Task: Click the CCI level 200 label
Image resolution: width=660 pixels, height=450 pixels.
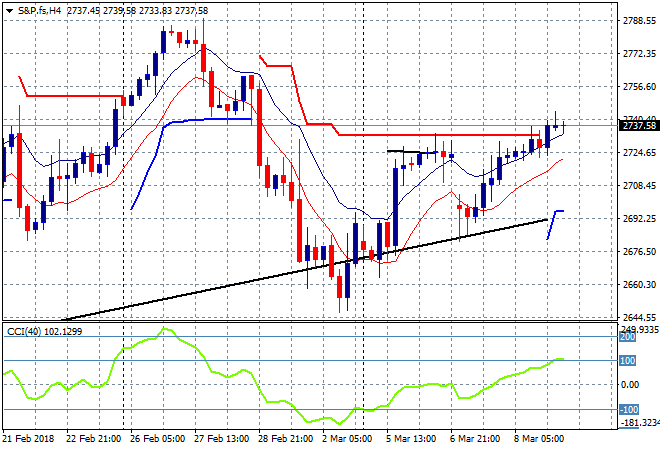Action: point(627,337)
